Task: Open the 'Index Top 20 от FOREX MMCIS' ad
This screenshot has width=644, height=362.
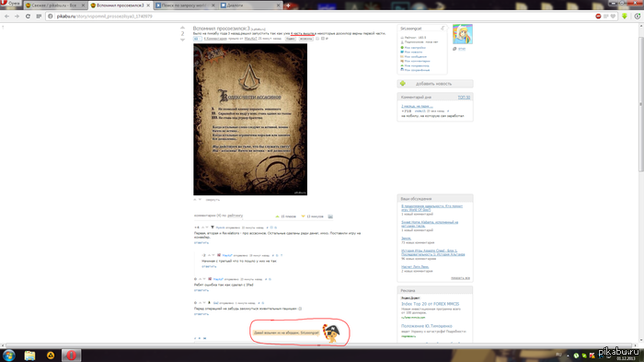Action: (430, 304)
